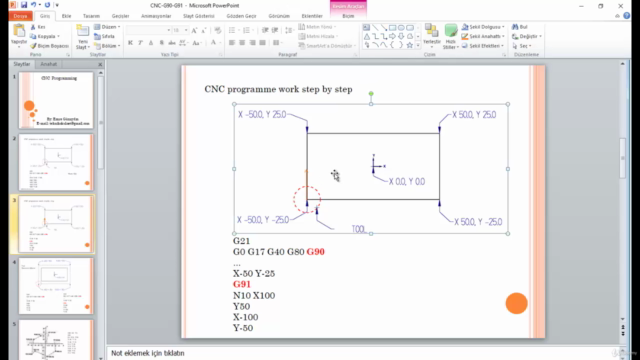Image resolution: width=640 pixels, height=360 pixels.
Task: Expand Şekil Dolgusu shape fill dropdown
Action: click(504, 27)
